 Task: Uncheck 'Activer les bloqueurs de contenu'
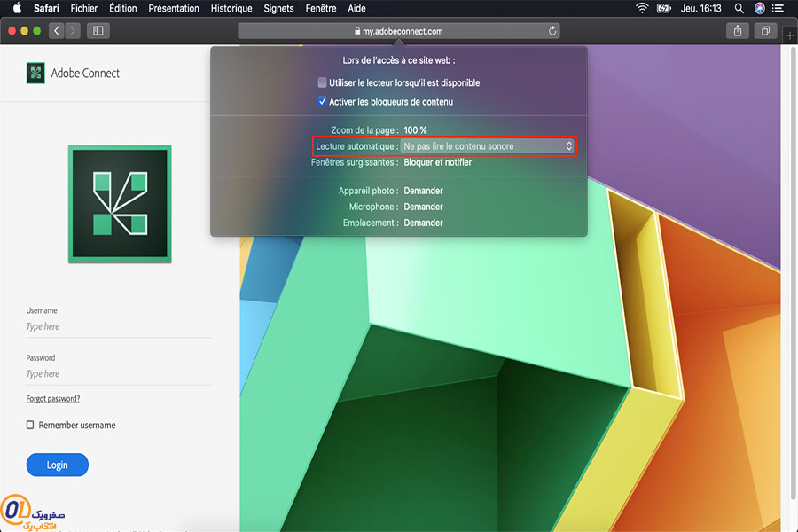pos(322,101)
